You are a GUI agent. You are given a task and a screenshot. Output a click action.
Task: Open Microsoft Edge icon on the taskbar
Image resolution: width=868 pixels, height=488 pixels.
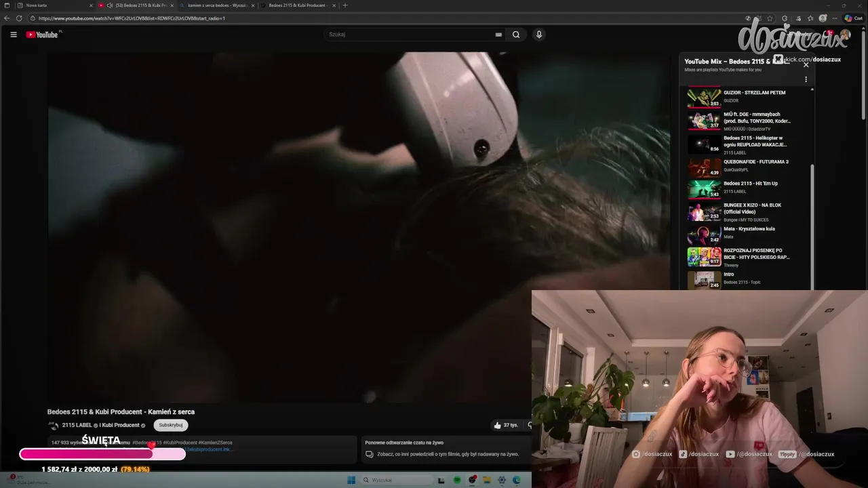point(517,480)
